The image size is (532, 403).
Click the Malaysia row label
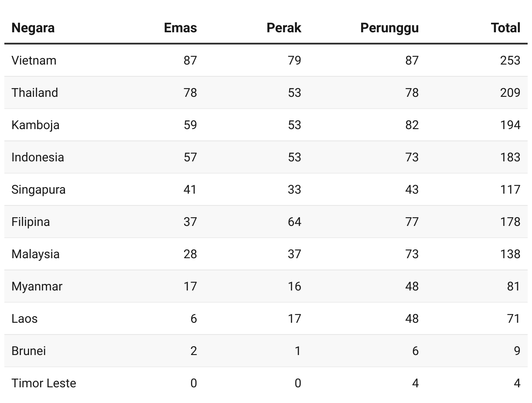(x=35, y=254)
